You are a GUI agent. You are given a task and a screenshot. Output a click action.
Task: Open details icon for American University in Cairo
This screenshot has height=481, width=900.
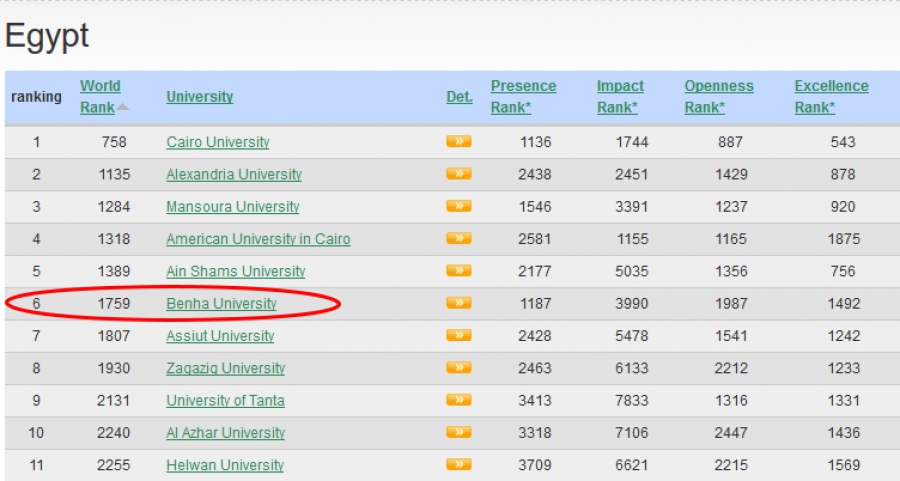coord(459,238)
